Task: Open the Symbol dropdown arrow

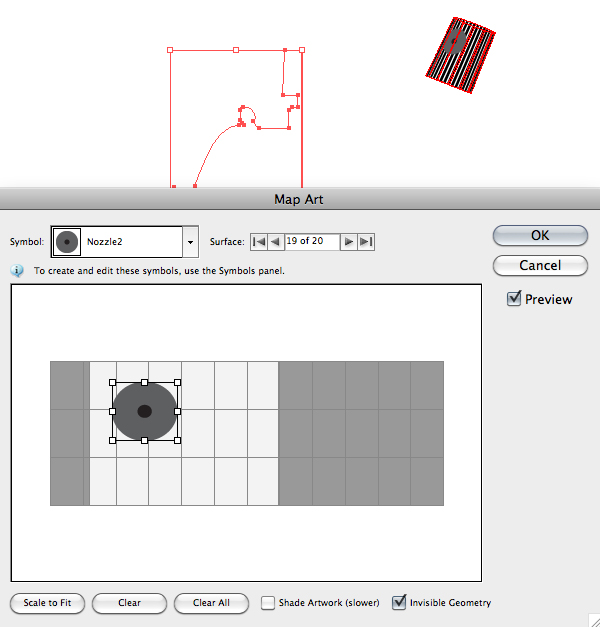Action: [190, 242]
